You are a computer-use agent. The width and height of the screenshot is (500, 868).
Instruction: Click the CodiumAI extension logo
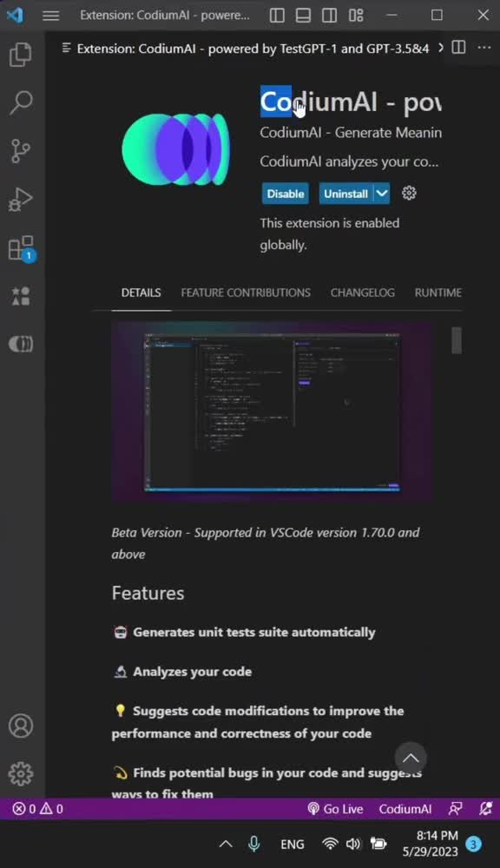click(176, 149)
